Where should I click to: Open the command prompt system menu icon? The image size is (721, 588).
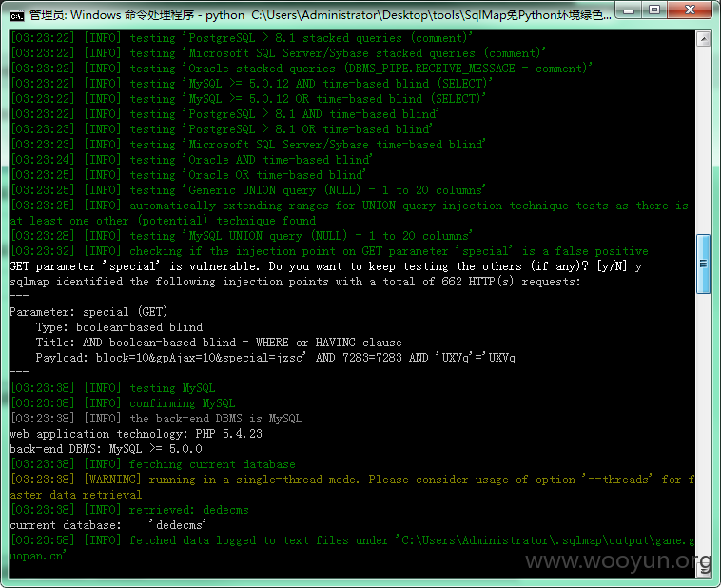point(16,15)
